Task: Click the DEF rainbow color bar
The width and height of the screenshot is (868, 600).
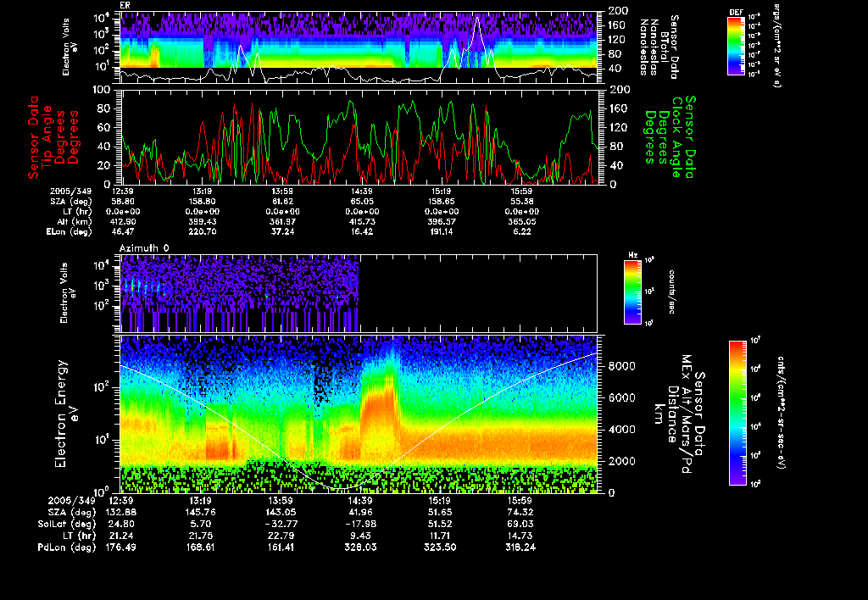Action: point(736,46)
